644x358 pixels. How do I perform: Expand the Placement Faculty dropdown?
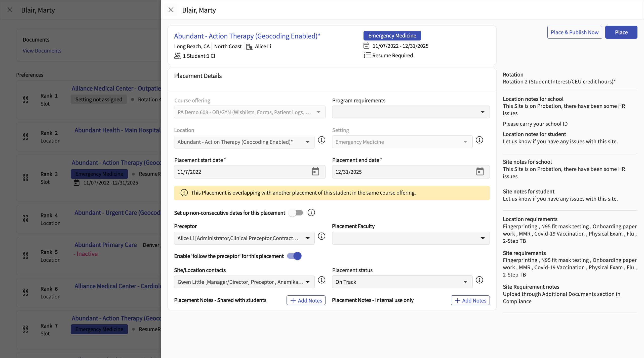[411, 238]
